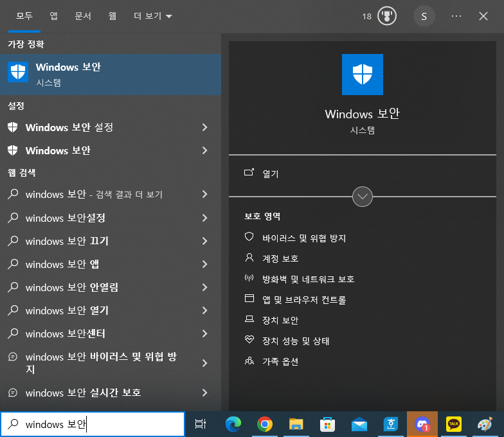The height and width of the screenshot is (437, 504).
Task: Open the 더 보기 dropdown
Action: point(153,16)
